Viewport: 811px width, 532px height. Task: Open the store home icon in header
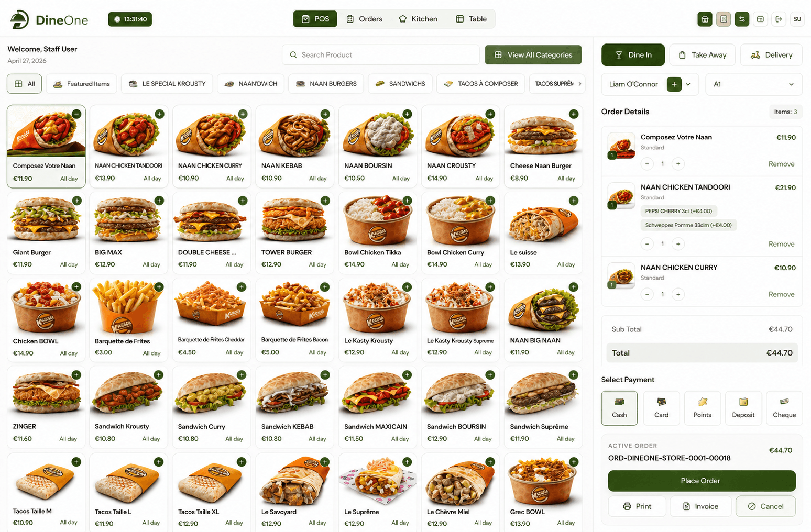pos(705,19)
